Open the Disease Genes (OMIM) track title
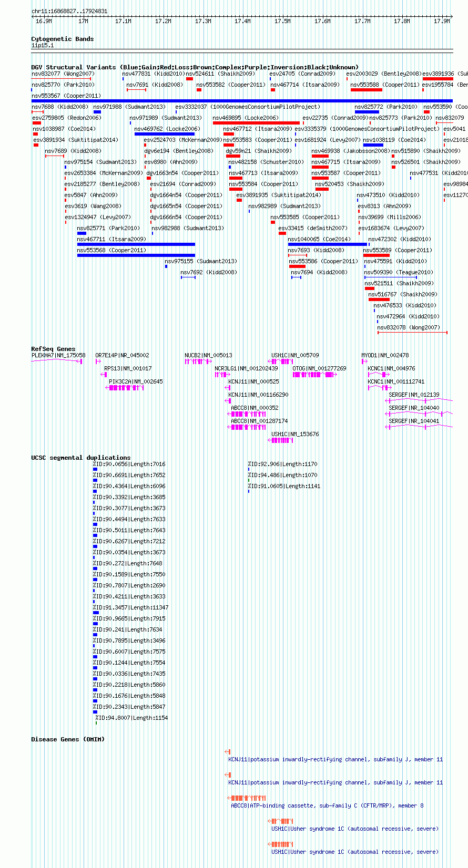The height and width of the screenshot is (868, 468). (x=68, y=739)
